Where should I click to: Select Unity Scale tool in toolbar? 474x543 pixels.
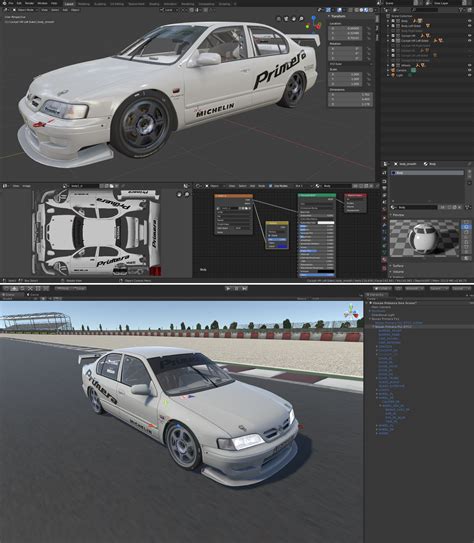(30, 288)
